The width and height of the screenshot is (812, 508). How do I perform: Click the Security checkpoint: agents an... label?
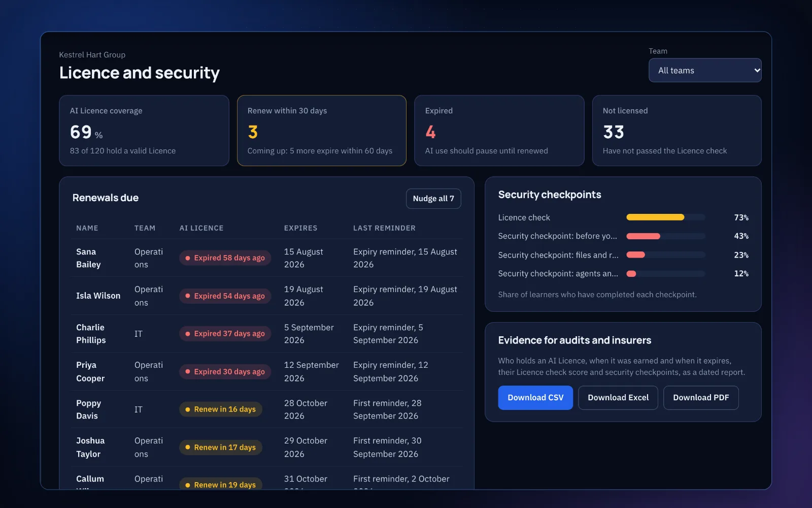[x=558, y=274]
